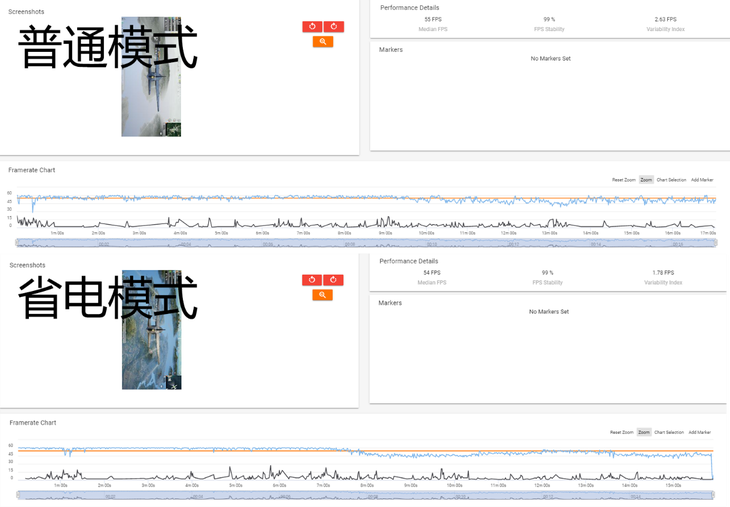730x507 pixels.
Task: Open game screenshot thumbnail in 54 FPS report
Action: [x=152, y=330]
